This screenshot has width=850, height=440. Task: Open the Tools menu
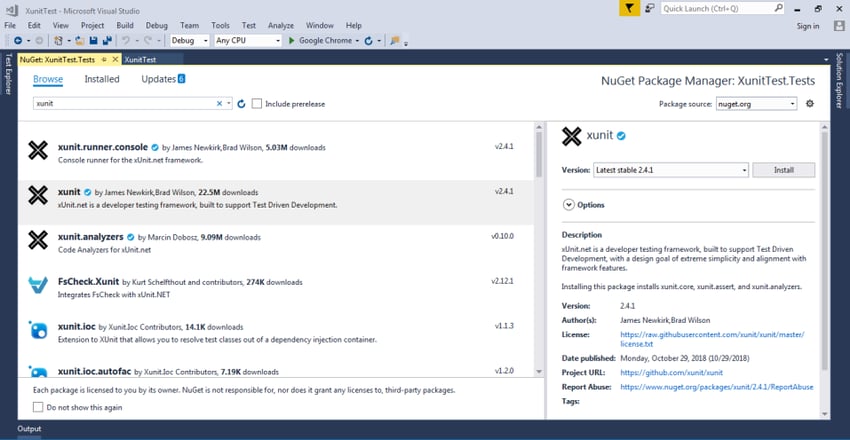click(x=220, y=25)
